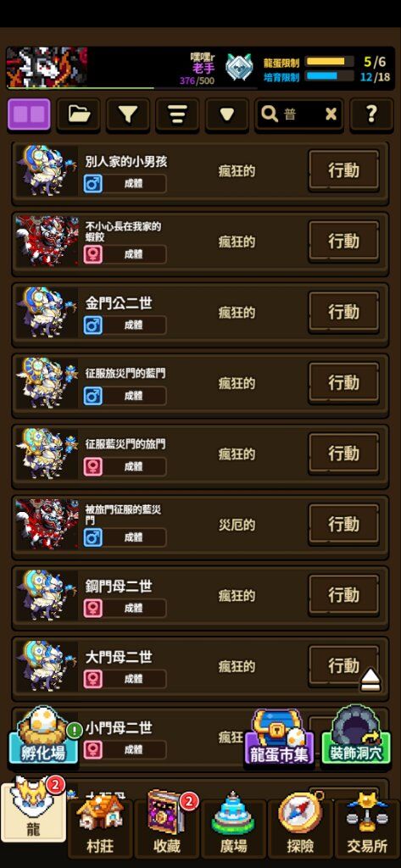Click the search box containing 普
Screen dimensions: 401x868
(x=299, y=114)
